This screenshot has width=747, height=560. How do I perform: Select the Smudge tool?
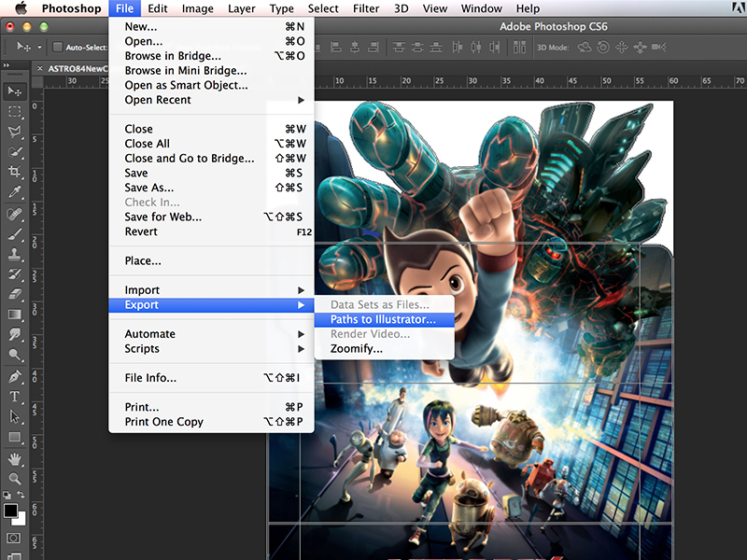point(15,334)
